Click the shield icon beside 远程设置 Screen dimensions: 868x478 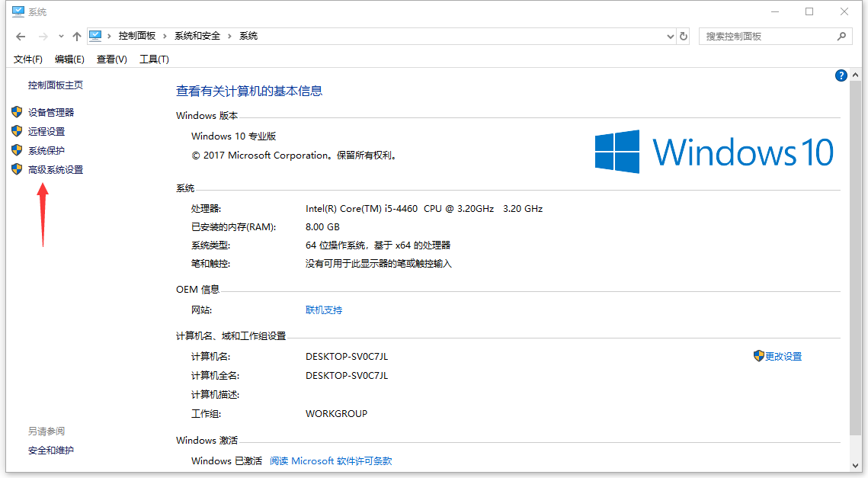17,131
